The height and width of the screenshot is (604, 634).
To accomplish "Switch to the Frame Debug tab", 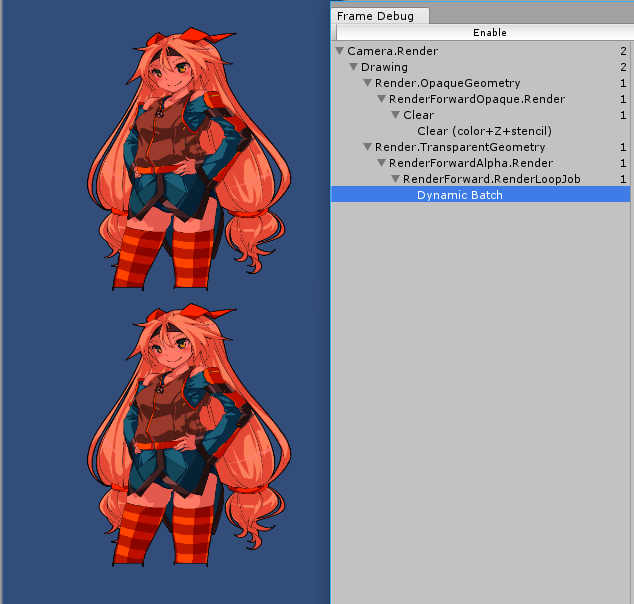I will 380,16.
